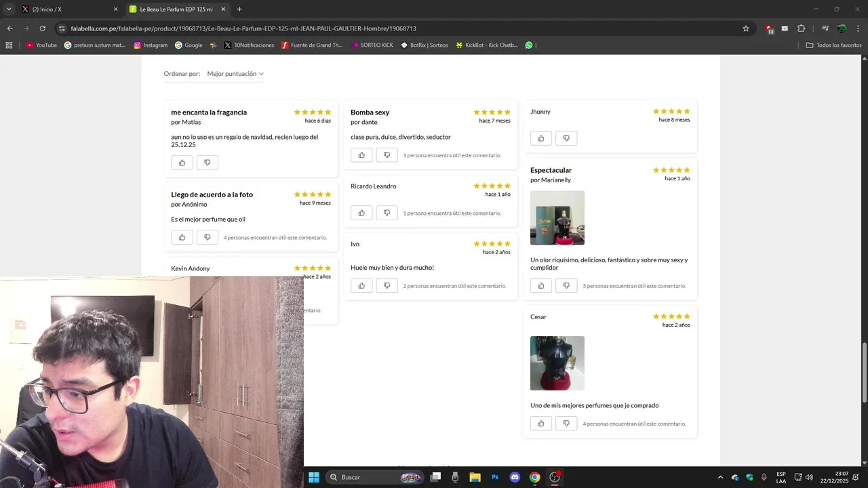Like Jhonny's five-star review
Screen dimensions: 868x488
[541, 138]
